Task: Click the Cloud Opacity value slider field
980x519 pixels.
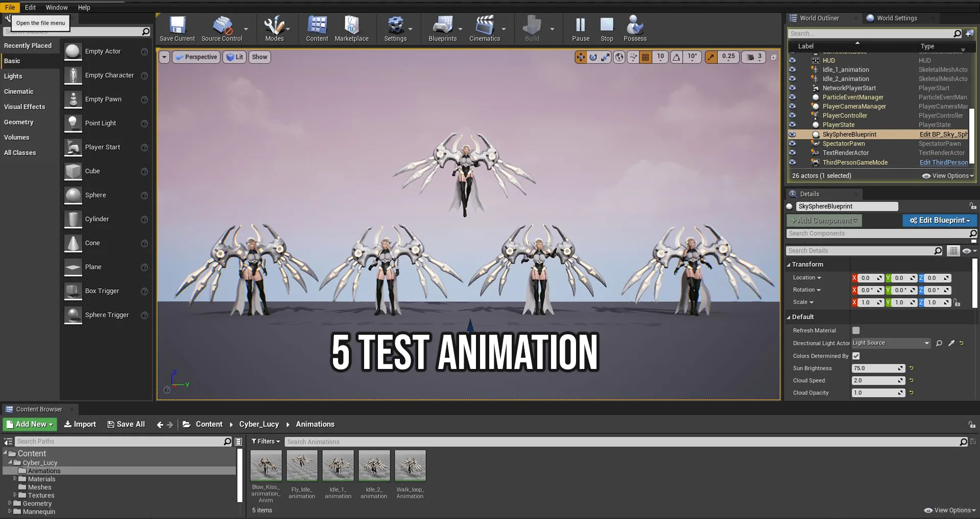Action: click(878, 392)
